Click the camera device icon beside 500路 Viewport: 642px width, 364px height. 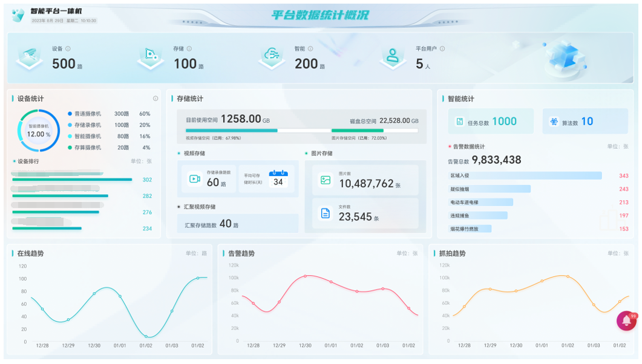[30, 57]
